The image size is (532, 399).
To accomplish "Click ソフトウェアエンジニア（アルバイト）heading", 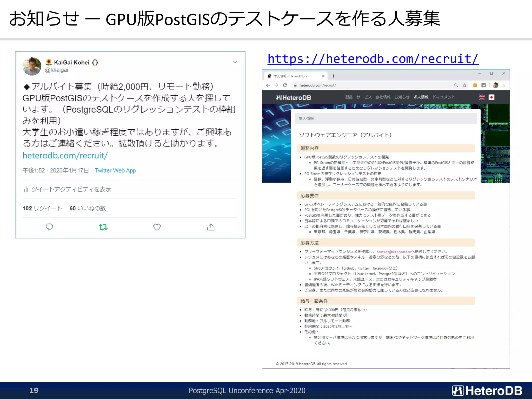I will pyautogui.click(x=345, y=135).
